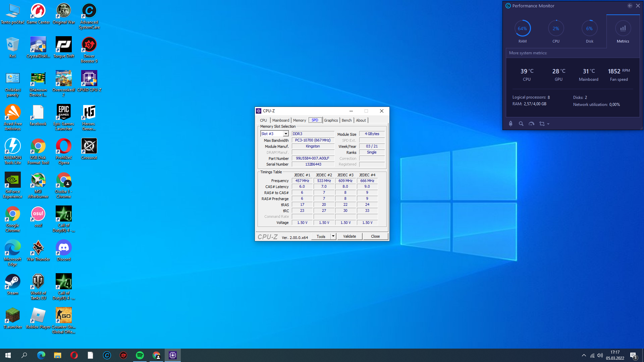Click the Part Number field 99U5584-007.A00LF
The height and width of the screenshot is (362, 644).
coord(313,158)
